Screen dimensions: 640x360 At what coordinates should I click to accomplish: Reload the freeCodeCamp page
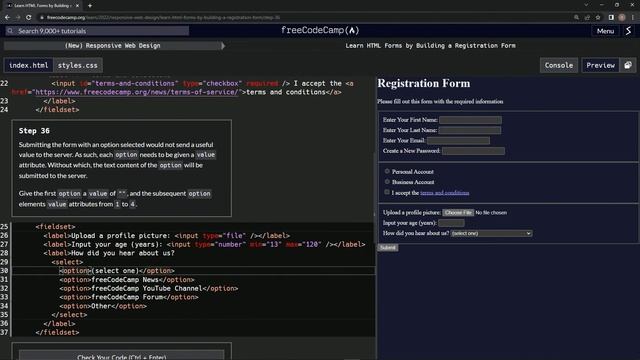pyautogui.click(x=29, y=18)
